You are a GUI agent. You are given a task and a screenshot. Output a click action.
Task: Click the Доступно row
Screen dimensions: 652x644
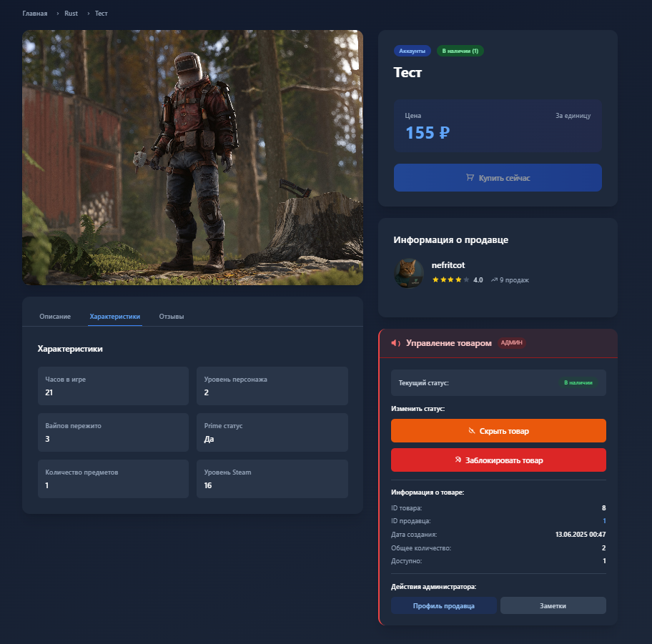tap(498, 561)
